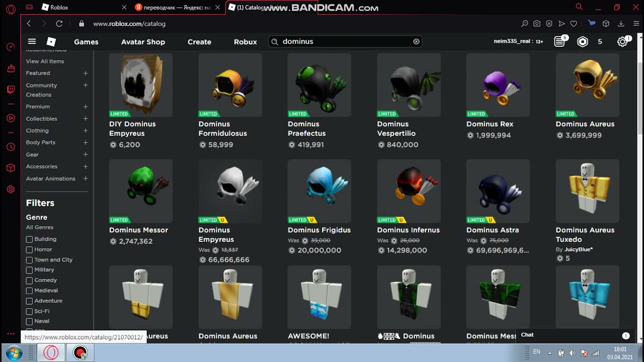Open the sidebar player icon

click(11, 118)
